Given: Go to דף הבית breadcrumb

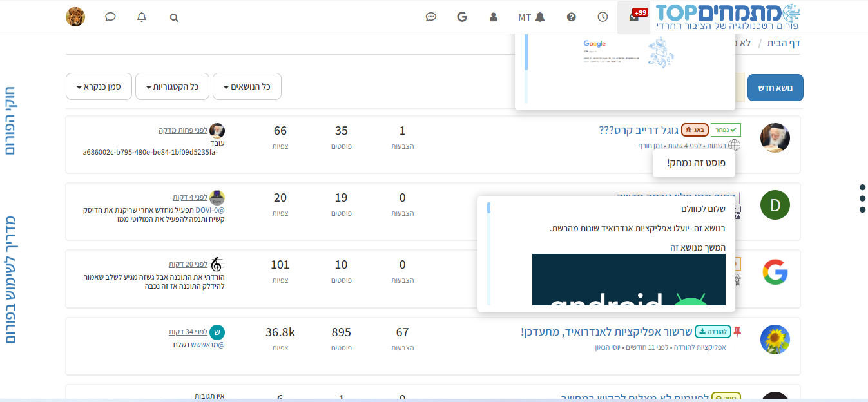Looking at the screenshot, I should pyautogui.click(x=784, y=43).
